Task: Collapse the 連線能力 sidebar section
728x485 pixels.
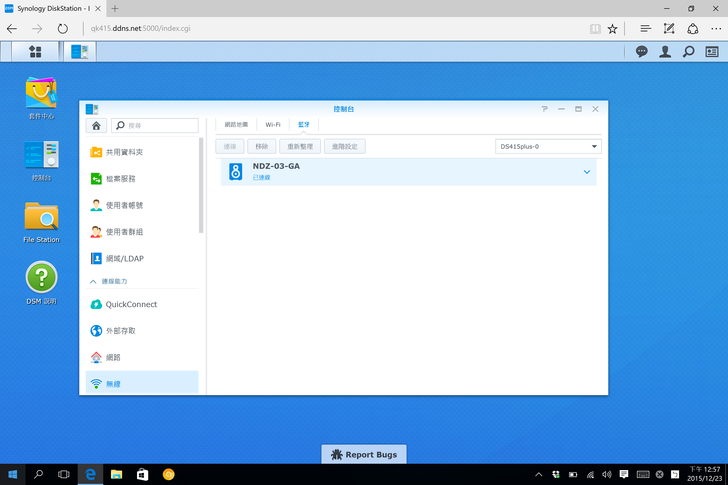Action: pyautogui.click(x=94, y=282)
